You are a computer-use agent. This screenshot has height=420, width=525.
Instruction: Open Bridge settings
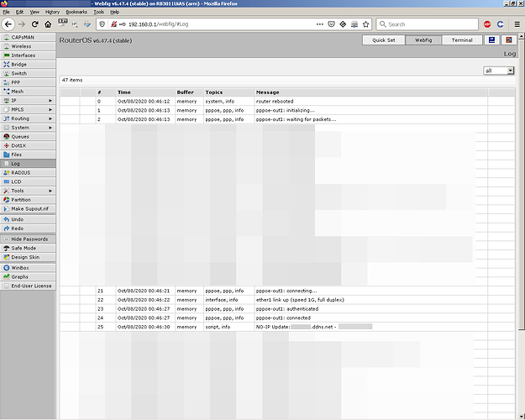(28, 65)
